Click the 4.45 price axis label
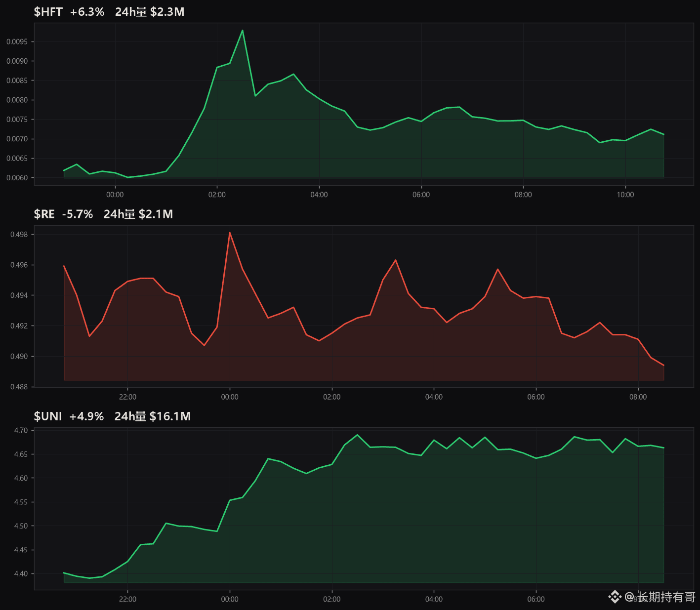This screenshot has height=610, width=700. tap(21, 550)
